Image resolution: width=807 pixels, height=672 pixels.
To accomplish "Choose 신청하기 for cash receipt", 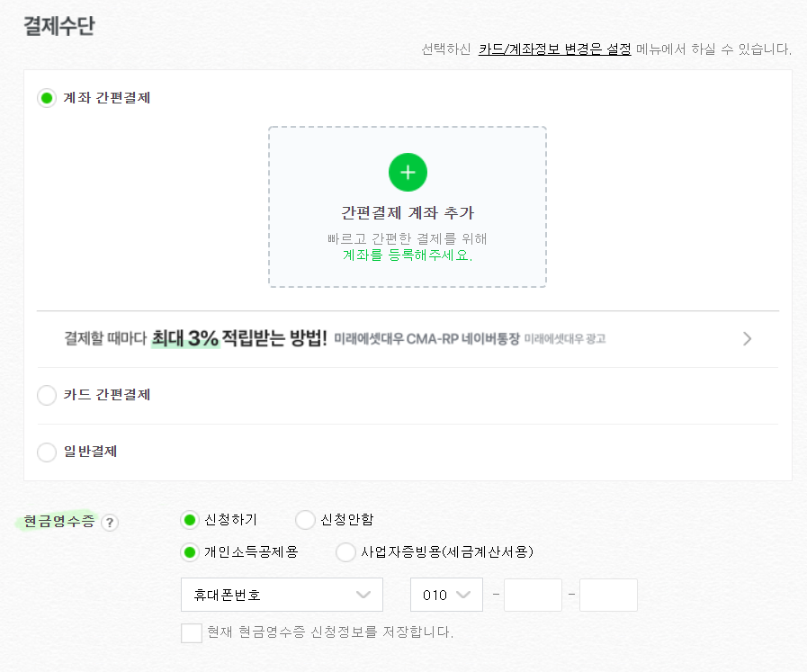I will pyautogui.click(x=189, y=520).
